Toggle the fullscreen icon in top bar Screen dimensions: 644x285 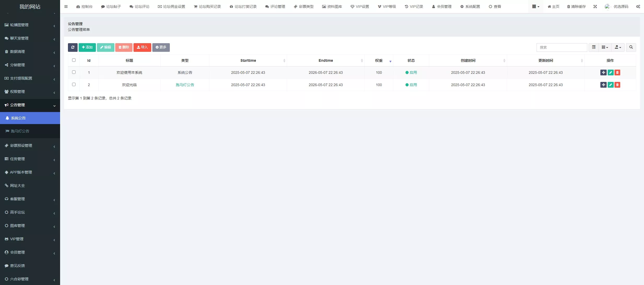tap(595, 7)
